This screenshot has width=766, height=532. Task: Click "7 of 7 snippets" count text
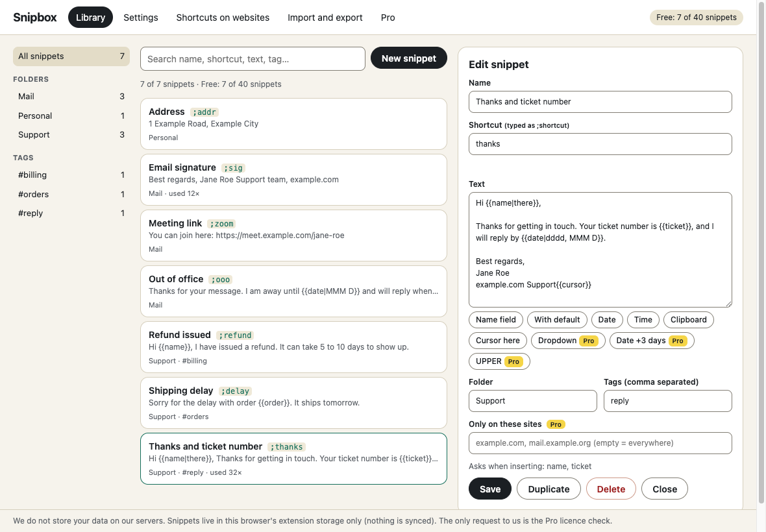(x=167, y=84)
